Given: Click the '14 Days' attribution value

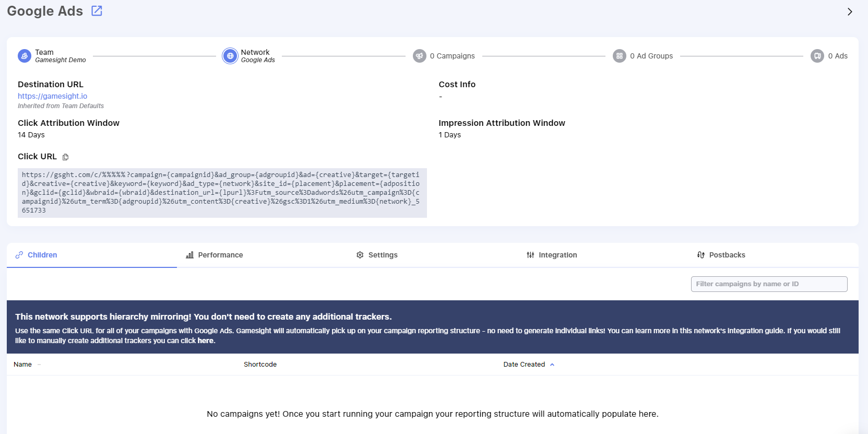Looking at the screenshot, I should [x=31, y=135].
